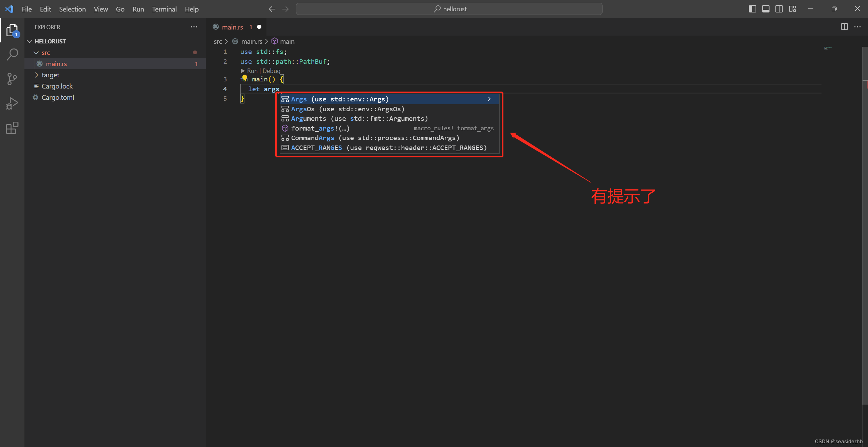Close the unsaved main.rs tab dot
Screen dimensions: 868x447
pyautogui.click(x=259, y=27)
